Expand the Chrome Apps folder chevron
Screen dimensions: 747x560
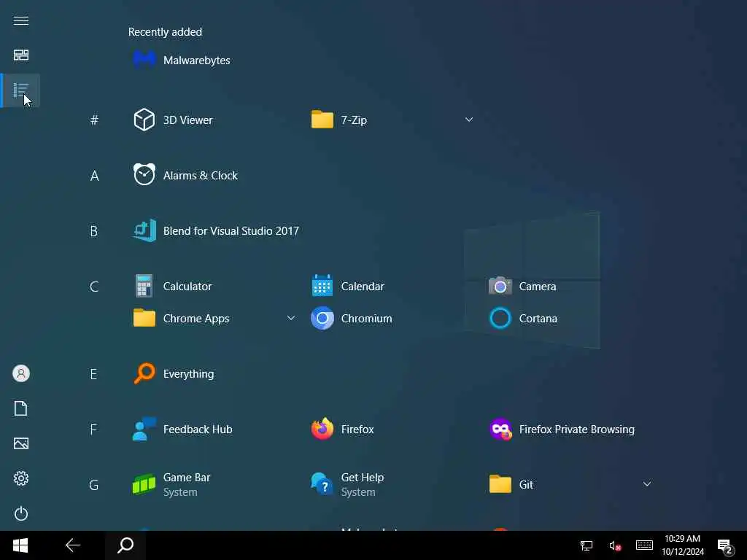pyautogui.click(x=290, y=318)
